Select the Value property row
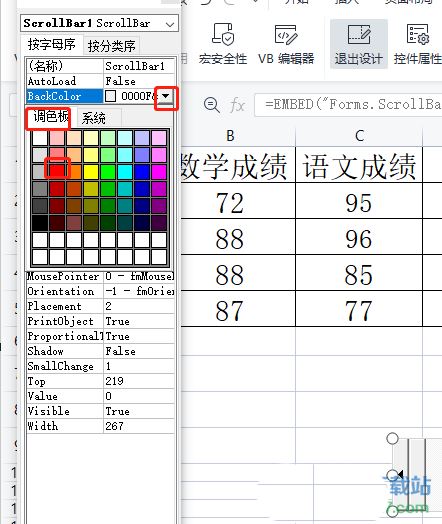Viewport: 442px width, 524px height. pyautogui.click(x=100, y=396)
